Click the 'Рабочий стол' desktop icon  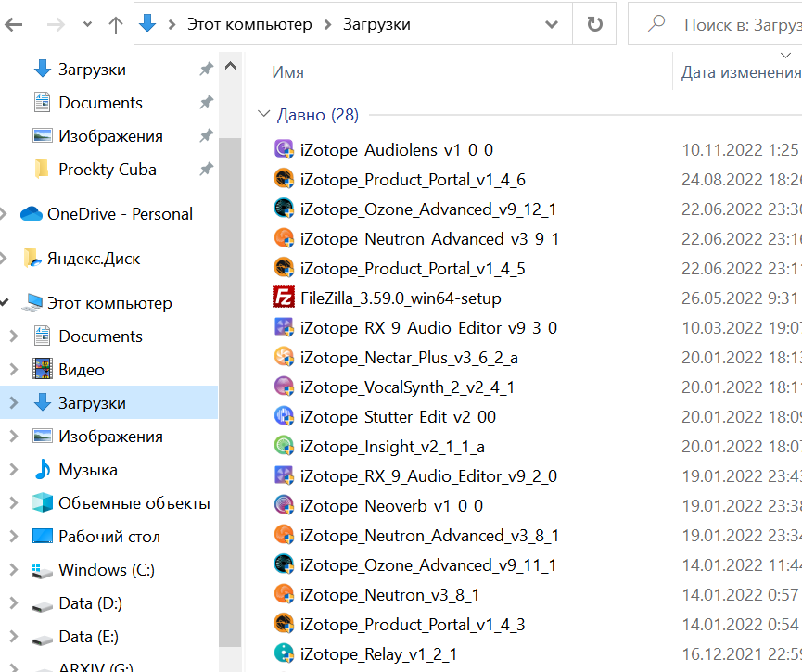tap(43, 536)
